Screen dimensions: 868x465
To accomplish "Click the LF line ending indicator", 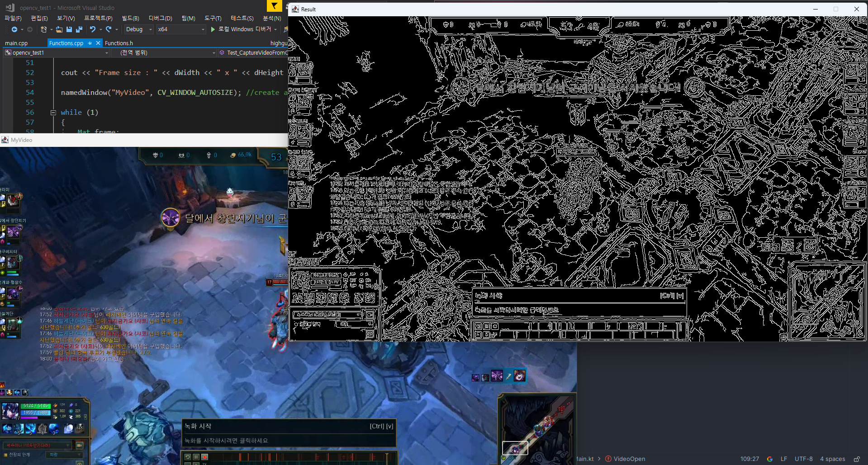I will click(x=784, y=459).
